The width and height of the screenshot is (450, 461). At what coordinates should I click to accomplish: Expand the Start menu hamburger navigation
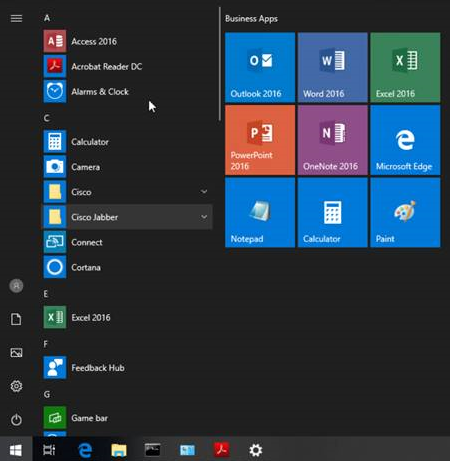16,18
